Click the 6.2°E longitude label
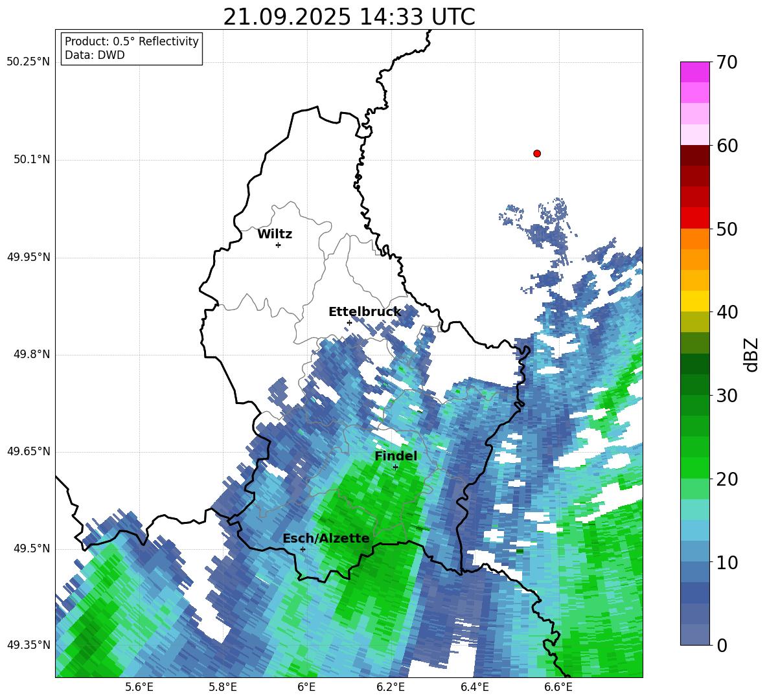 (x=391, y=688)
